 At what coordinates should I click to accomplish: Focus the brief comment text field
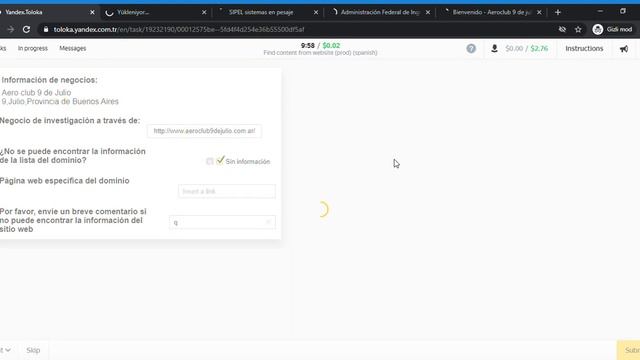click(222, 222)
